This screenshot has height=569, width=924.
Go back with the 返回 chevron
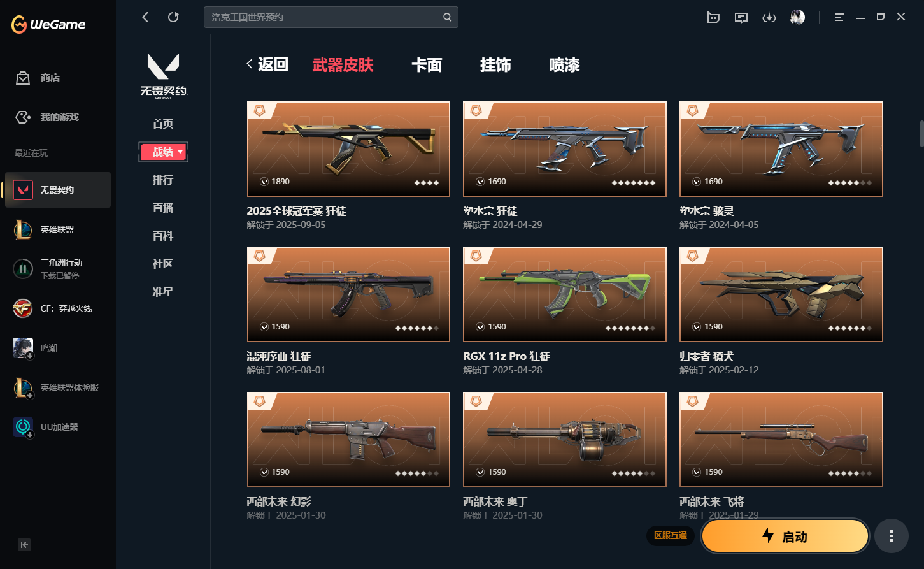267,64
